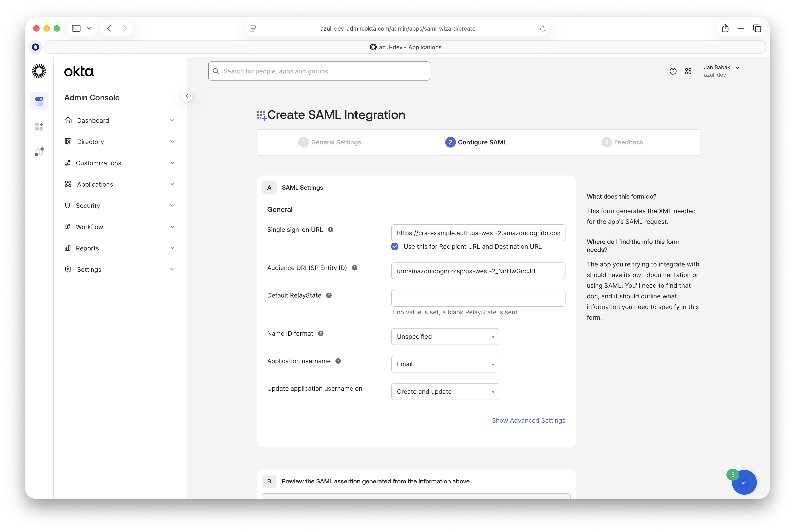The height and width of the screenshot is (532, 795).
Task: Open the Application username Email dropdown
Action: (x=445, y=364)
